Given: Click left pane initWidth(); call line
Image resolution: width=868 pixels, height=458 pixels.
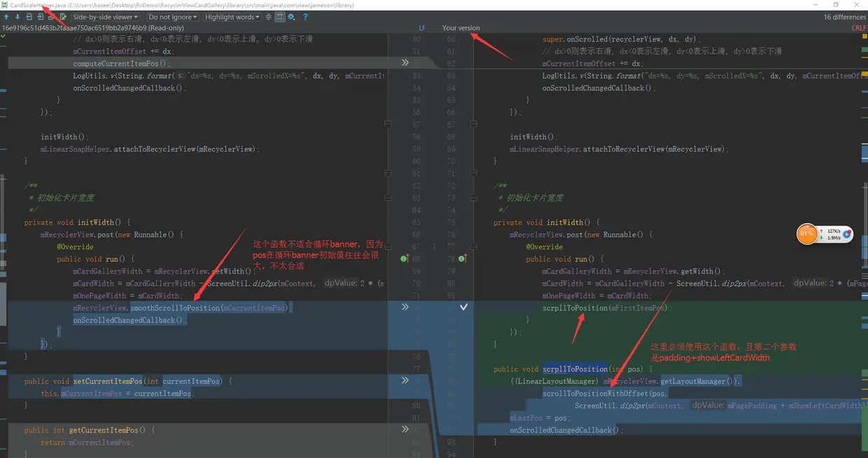Looking at the screenshot, I should point(65,137).
